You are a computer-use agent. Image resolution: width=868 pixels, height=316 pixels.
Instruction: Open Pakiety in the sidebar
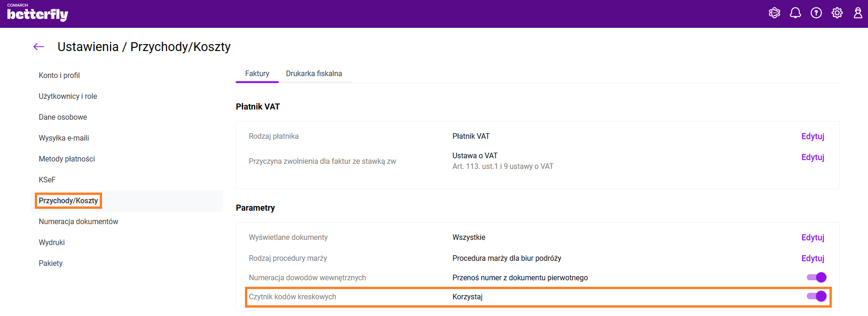coord(51,264)
